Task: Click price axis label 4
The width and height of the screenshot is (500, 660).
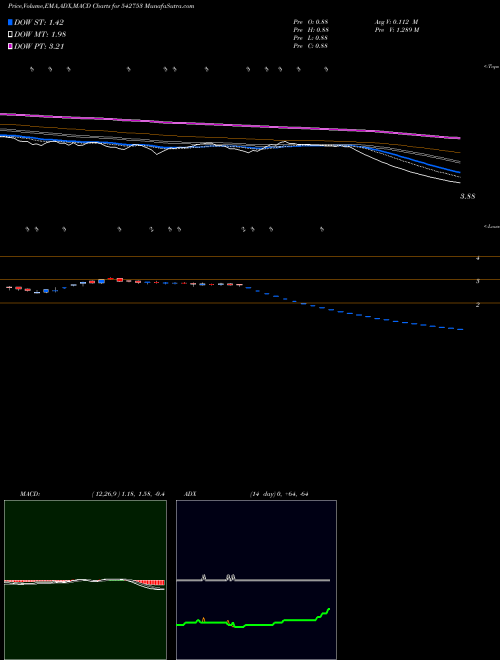Action: [478, 258]
